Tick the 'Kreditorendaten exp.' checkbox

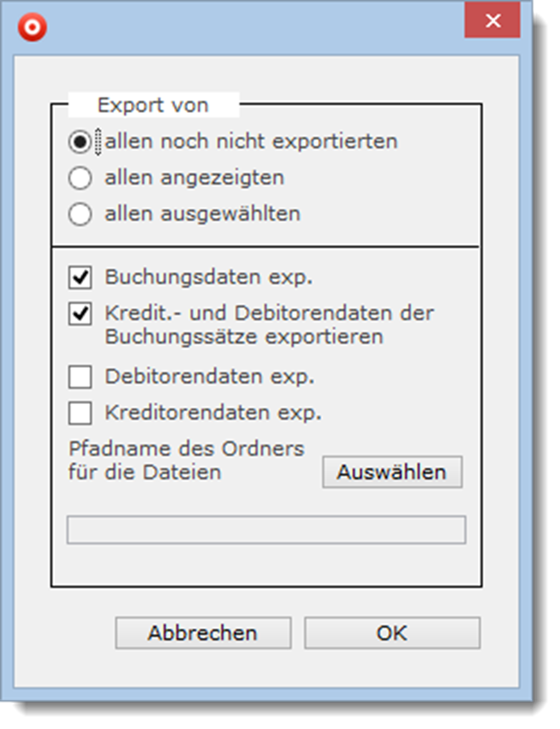click(x=80, y=413)
